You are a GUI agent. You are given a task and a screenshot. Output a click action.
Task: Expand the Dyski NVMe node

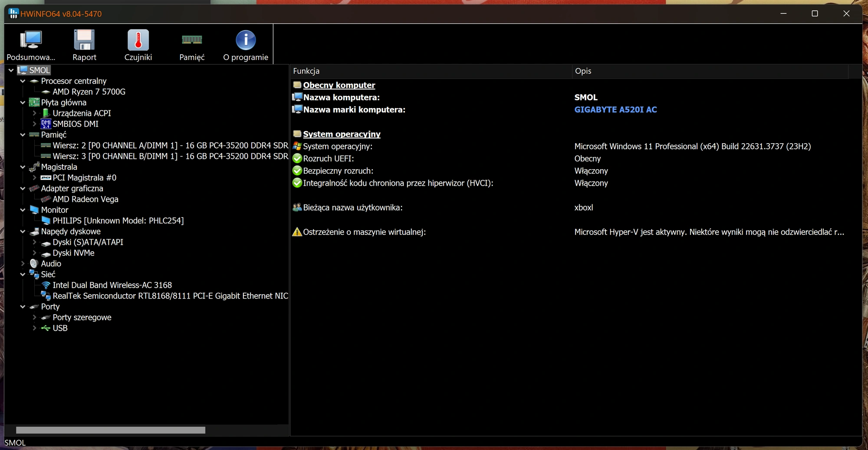[x=34, y=253]
